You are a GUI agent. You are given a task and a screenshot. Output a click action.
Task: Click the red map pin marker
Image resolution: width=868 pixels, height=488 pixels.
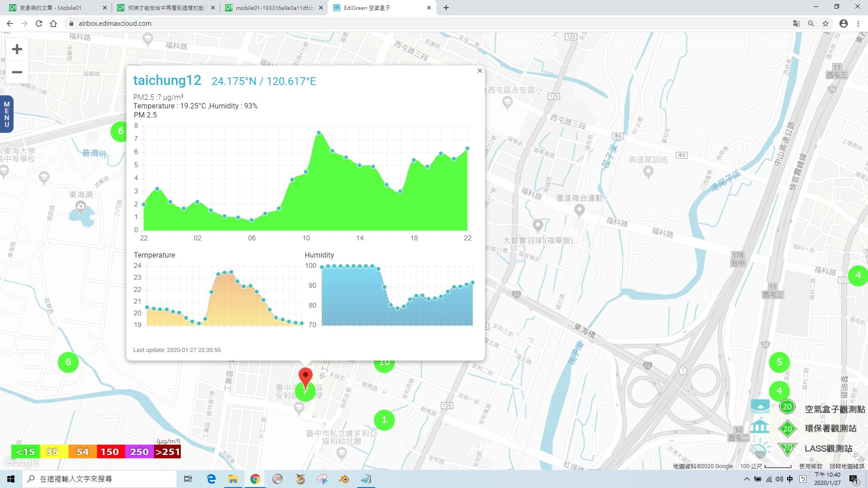point(306,379)
